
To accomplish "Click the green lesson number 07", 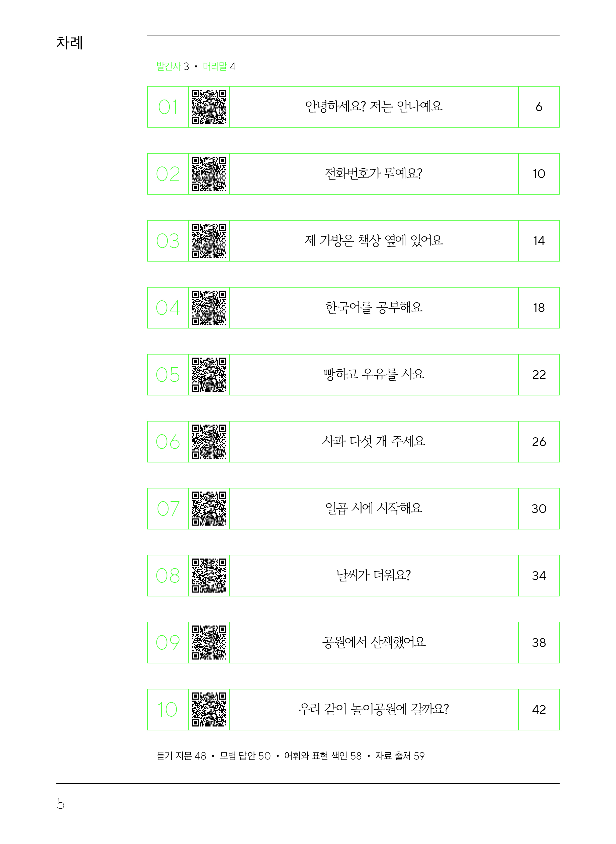I will (168, 508).
